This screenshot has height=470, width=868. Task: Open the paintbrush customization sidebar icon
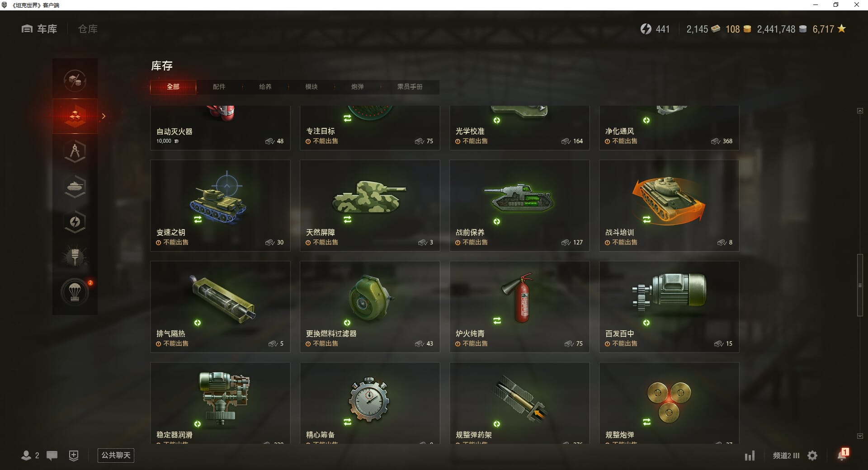coord(75,257)
